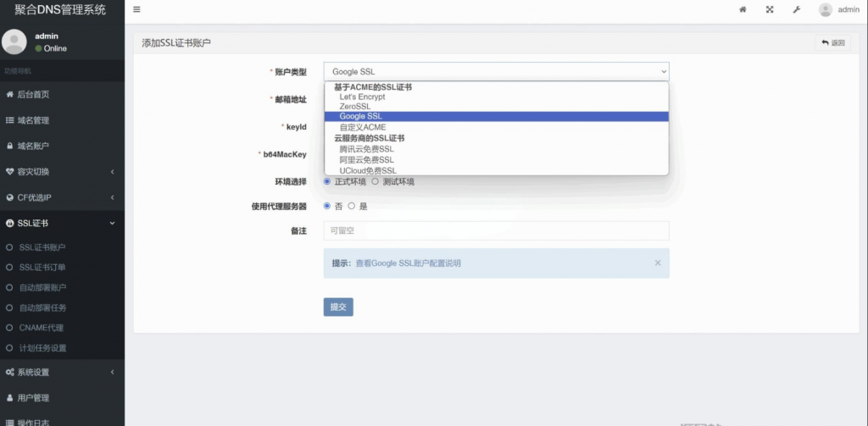Expand the CF优选IP sidebar menu
The width and height of the screenshot is (868, 426).
tap(62, 197)
